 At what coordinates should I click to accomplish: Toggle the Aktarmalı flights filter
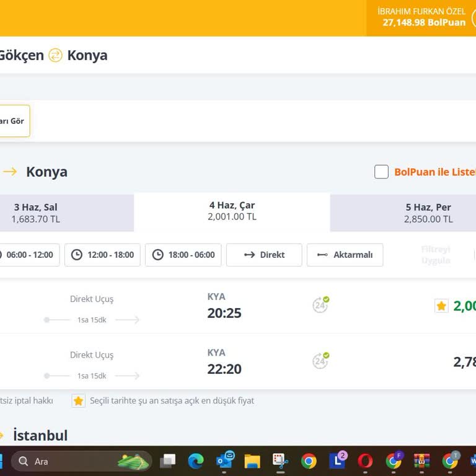(x=345, y=255)
